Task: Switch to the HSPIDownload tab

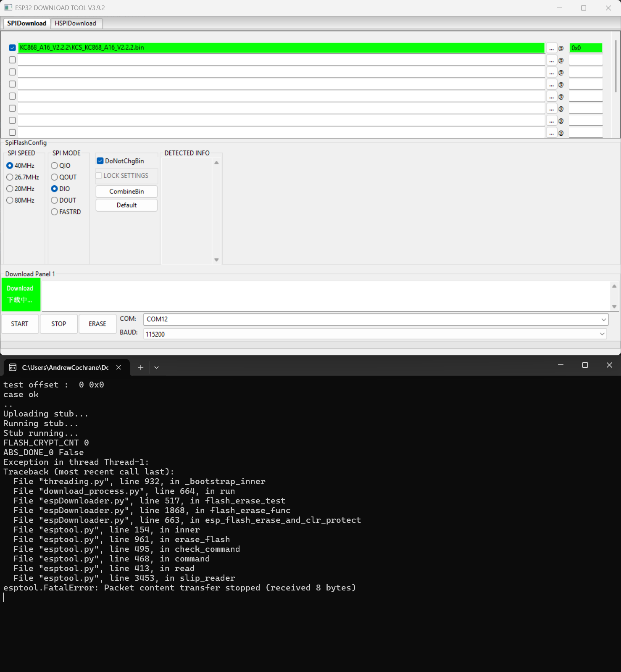Action: pyautogui.click(x=75, y=24)
